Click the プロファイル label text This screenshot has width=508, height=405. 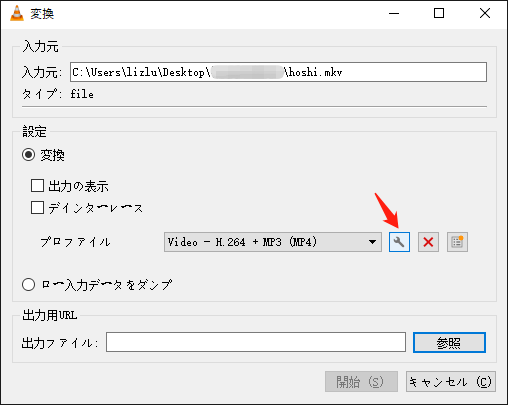(75, 242)
